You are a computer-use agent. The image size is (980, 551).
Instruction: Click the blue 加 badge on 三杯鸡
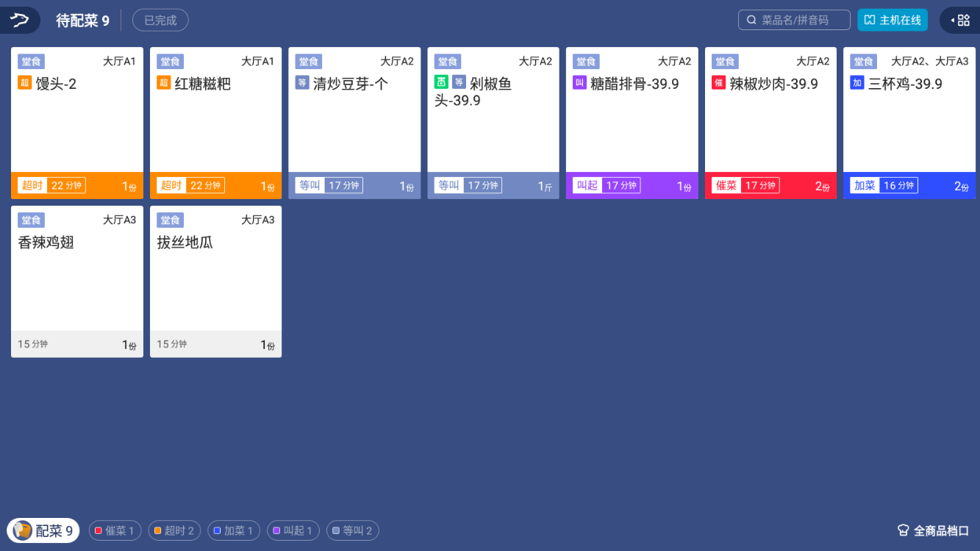(857, 83)
